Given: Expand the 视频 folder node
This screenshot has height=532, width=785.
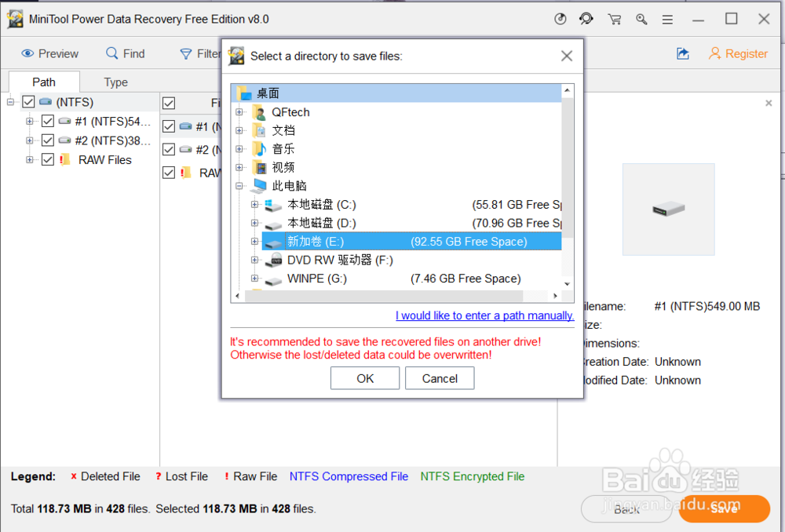Looking at the screenshot, I should [239, 168].
